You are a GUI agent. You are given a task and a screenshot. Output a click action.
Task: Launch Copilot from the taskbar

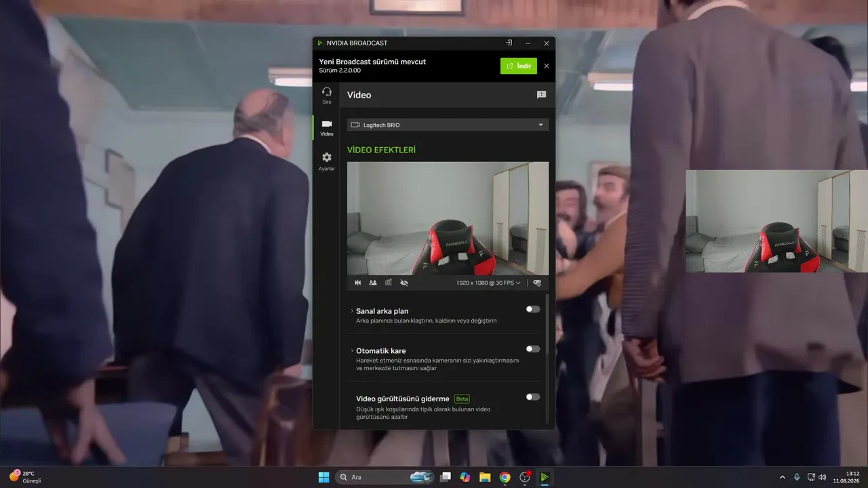pyautogui.click(x=465, y=477)
